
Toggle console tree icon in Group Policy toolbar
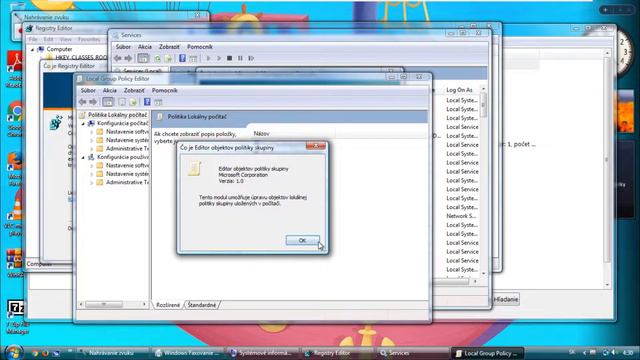(108, 102)
